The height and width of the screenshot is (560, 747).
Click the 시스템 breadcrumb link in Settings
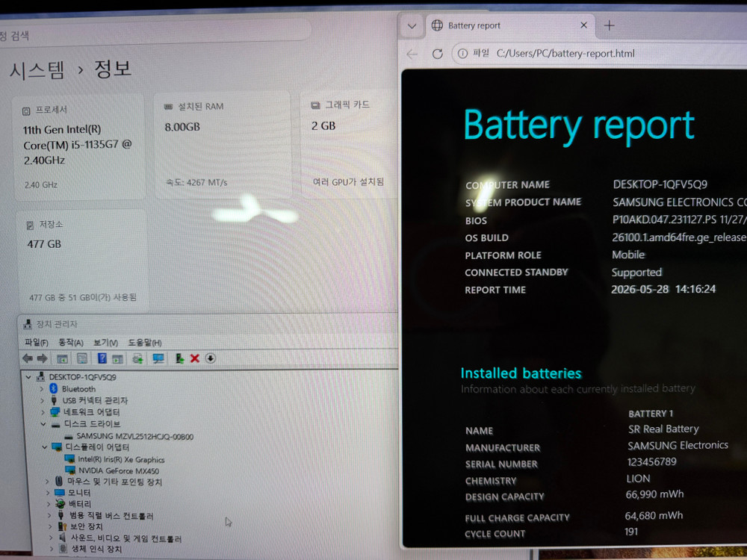coord(37,70)
